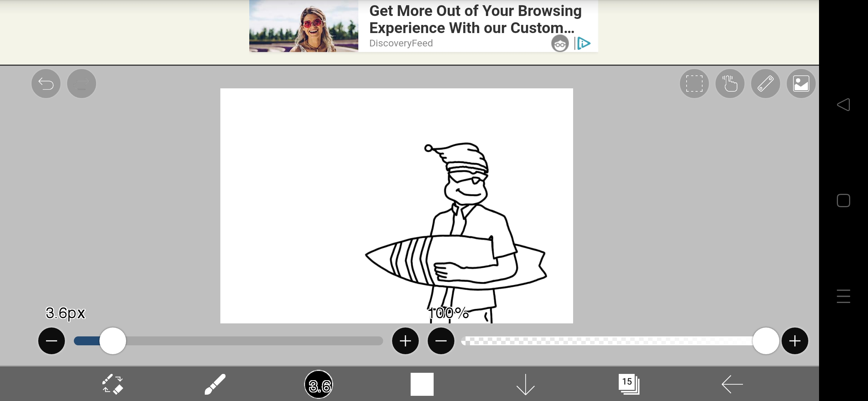Open the ruler tool
The image size is (868, 401).
point(765,84)
